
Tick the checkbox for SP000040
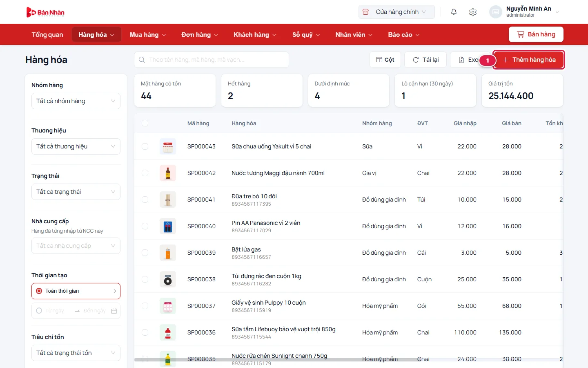click(145, 226)
